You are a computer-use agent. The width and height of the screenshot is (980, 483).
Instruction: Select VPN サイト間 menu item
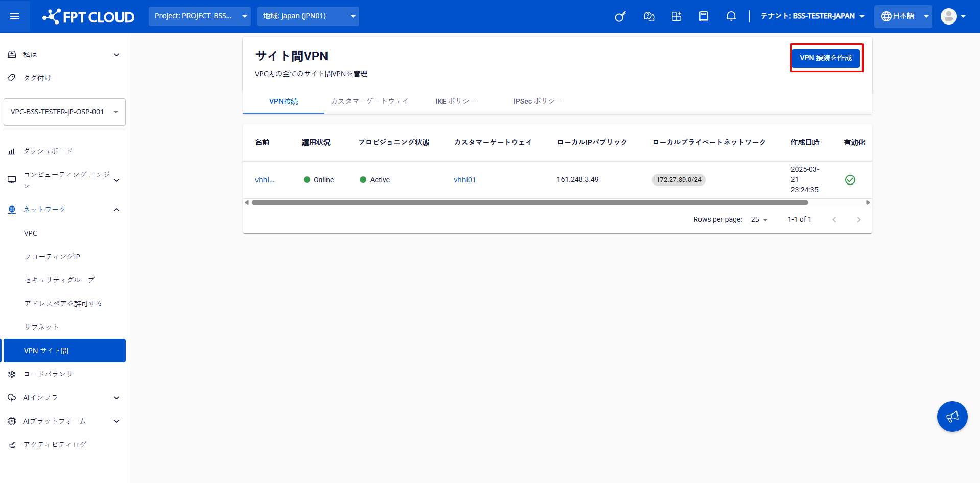pyautogui.click(x=64, y=351)
